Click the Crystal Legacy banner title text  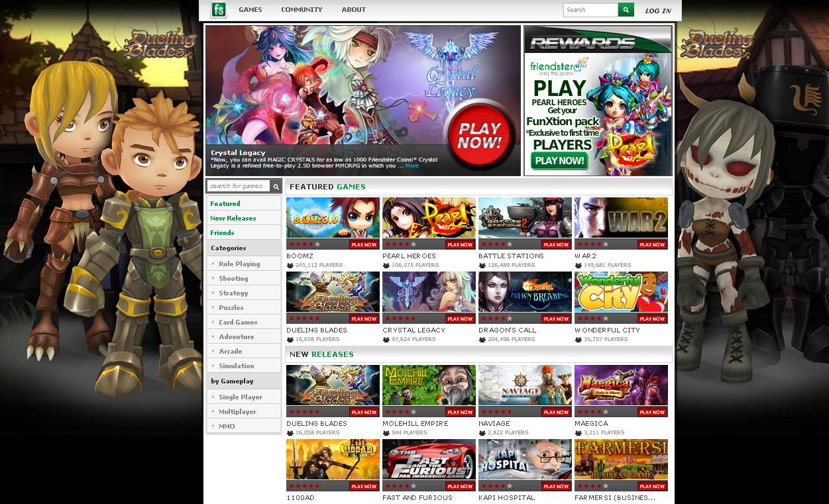tap(238, 153)
